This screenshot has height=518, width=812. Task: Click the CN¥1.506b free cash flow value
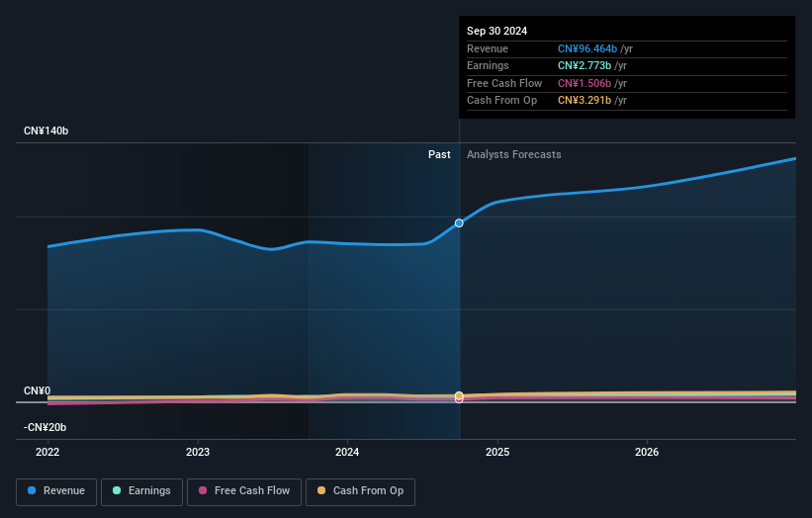pyautogui.click(x=585, y=83)
